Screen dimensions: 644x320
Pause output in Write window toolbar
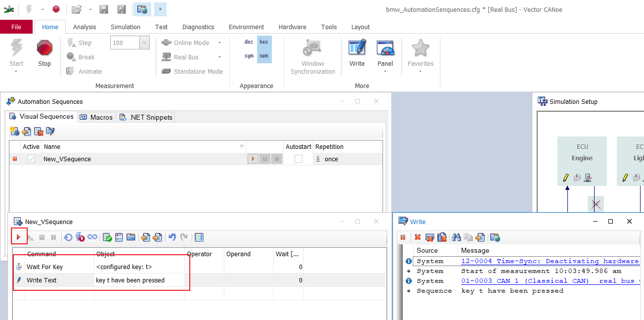403,237
